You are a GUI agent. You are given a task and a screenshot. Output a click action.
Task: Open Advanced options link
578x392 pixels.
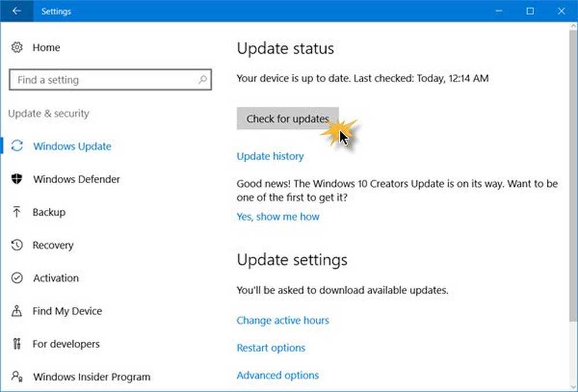tap(277, 375)
